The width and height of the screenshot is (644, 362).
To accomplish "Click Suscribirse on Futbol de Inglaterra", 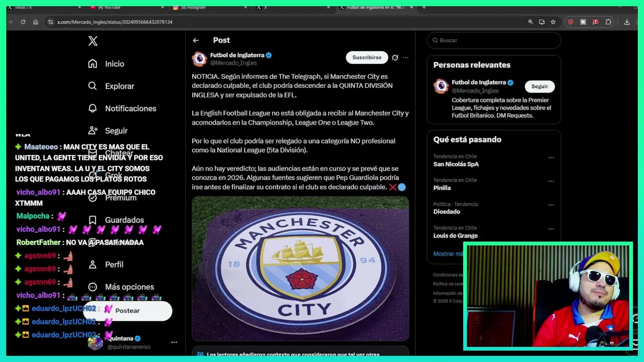I will [x=367, y=57].
